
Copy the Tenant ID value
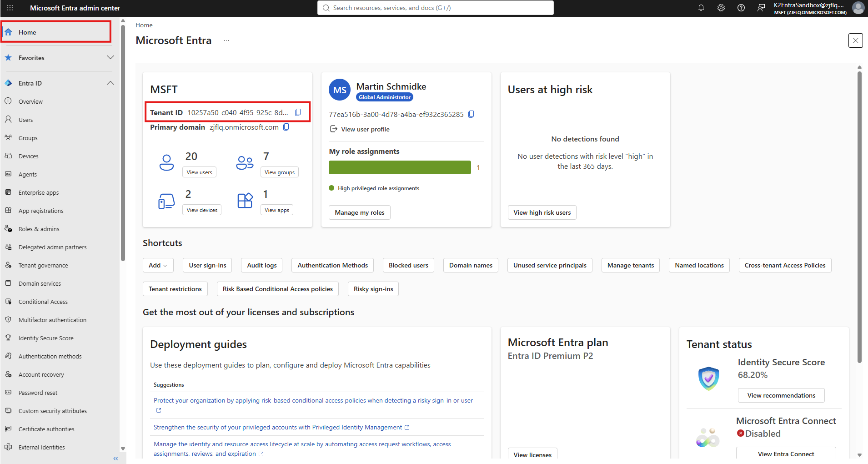point(298,112)
